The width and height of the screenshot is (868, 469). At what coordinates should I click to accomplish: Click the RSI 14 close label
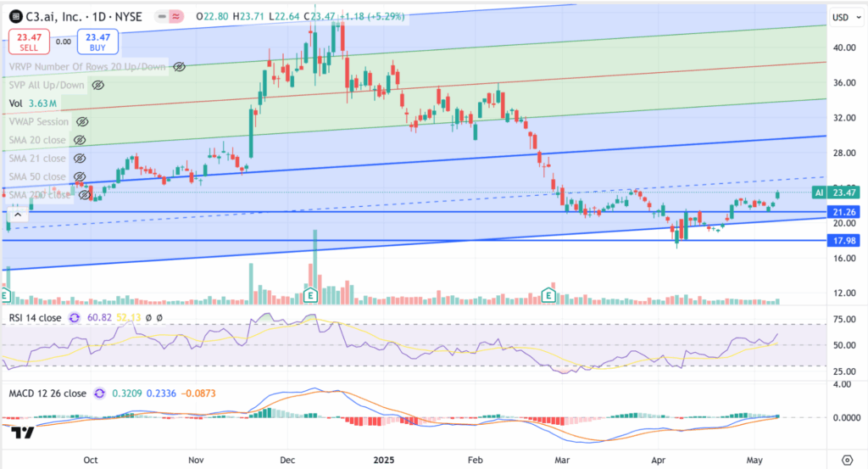click(x=35, y=318)
